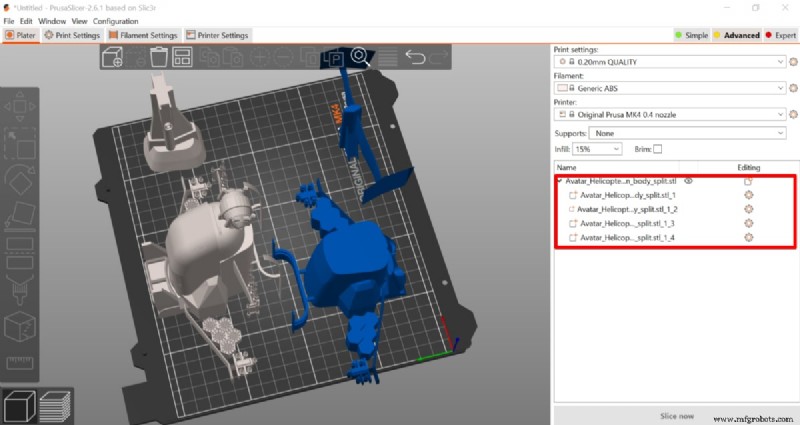The width and height of the screenshot is (800, 425).
Task: Click the Arrange objects toolbar icon
Action: [182, 57]
